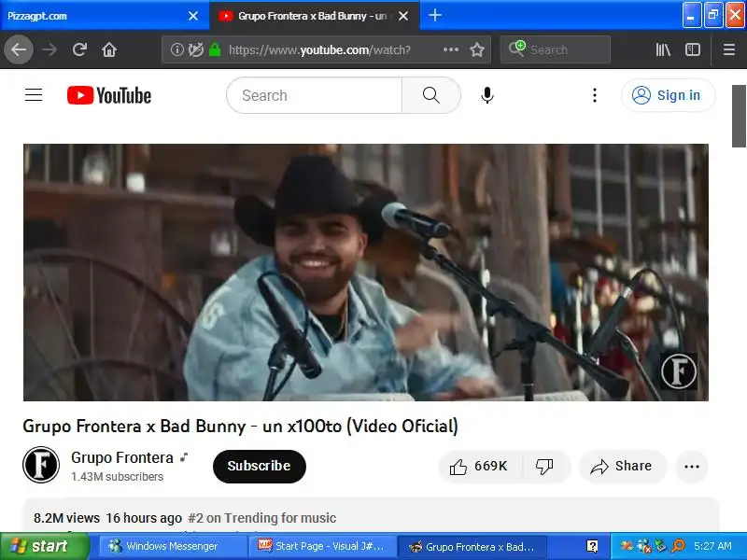Open the browser Library icon

(x=663, y=49)
